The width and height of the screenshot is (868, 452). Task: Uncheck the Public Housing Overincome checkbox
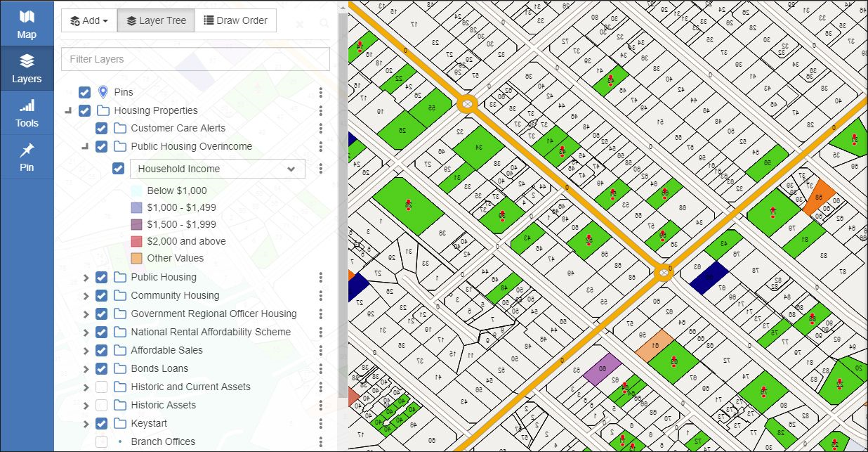pos(101,146)
